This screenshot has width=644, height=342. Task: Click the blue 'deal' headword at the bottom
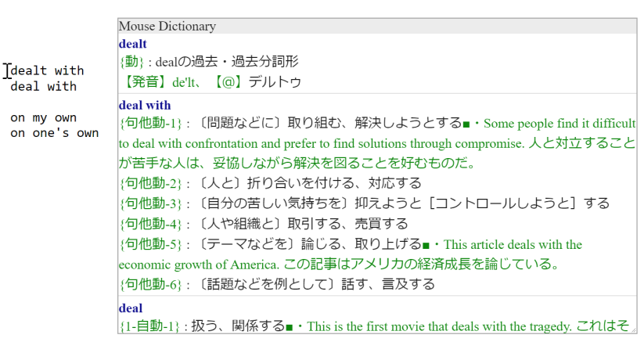130,308
